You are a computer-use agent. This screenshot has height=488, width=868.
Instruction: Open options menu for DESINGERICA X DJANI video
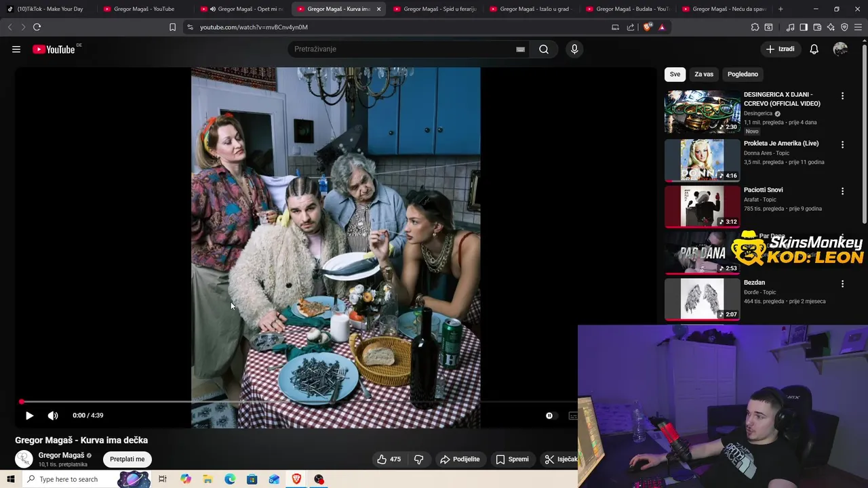(842, 96)
